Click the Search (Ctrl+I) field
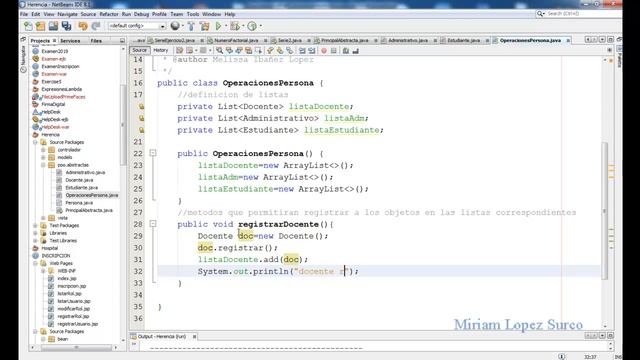This screenshot has height=360, width=640. [x=580, y=14]
